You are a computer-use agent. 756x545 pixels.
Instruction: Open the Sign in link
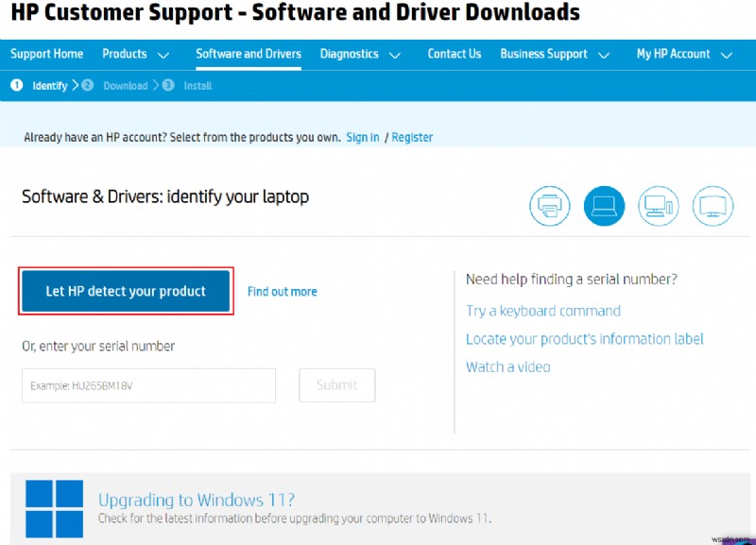pos(362,137)
